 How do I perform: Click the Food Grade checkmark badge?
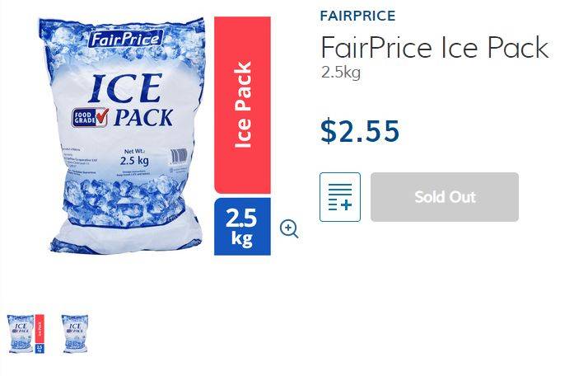(90, 116)
